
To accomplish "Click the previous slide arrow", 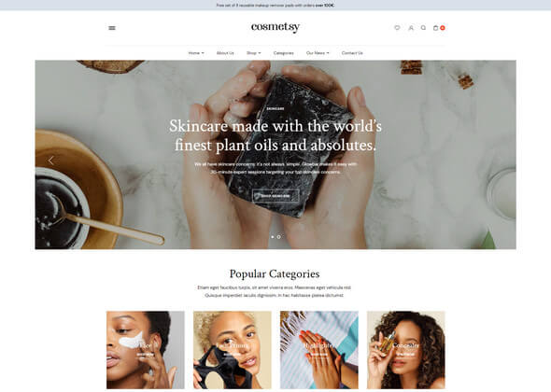I will tap(51, 161).
